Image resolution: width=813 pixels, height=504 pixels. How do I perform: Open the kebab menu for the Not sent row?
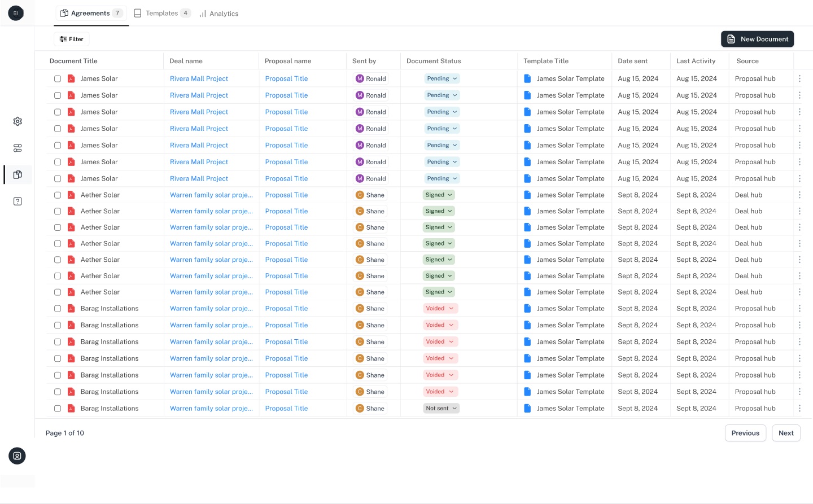(799, 408)
